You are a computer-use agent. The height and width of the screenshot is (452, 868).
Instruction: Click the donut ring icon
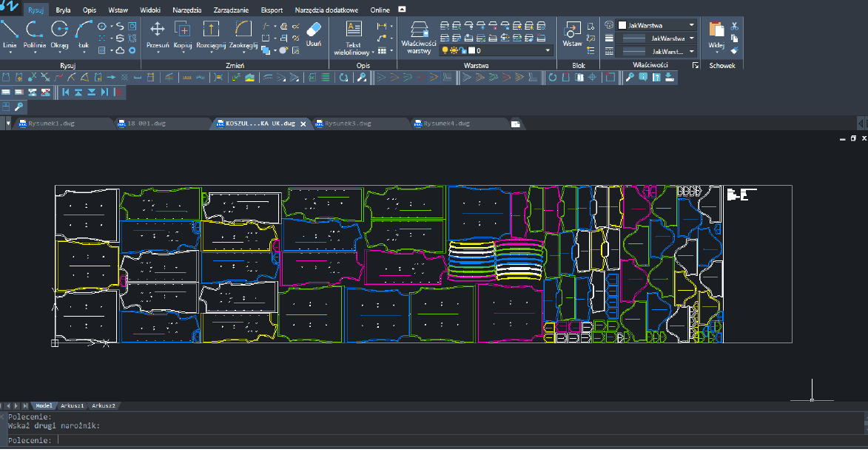tap(132, 50)
